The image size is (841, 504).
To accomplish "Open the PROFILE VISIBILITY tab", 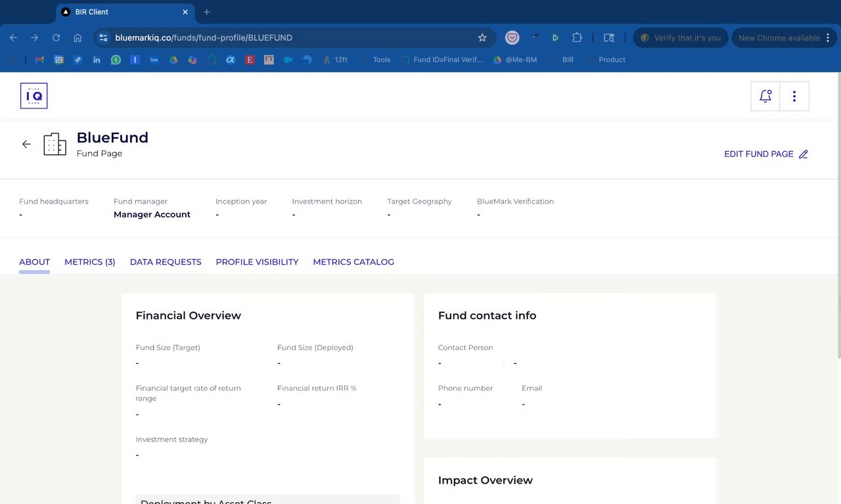I will (257, 262).
